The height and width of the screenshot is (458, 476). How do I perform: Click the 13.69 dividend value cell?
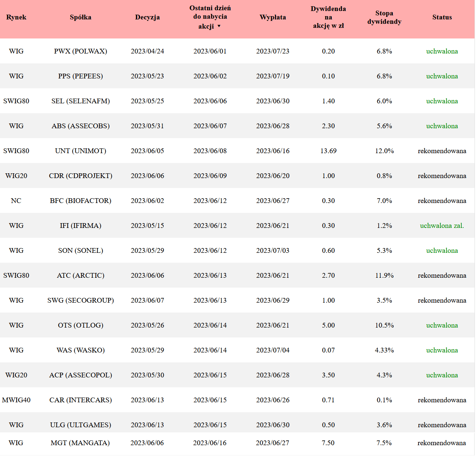pos(328,151)
